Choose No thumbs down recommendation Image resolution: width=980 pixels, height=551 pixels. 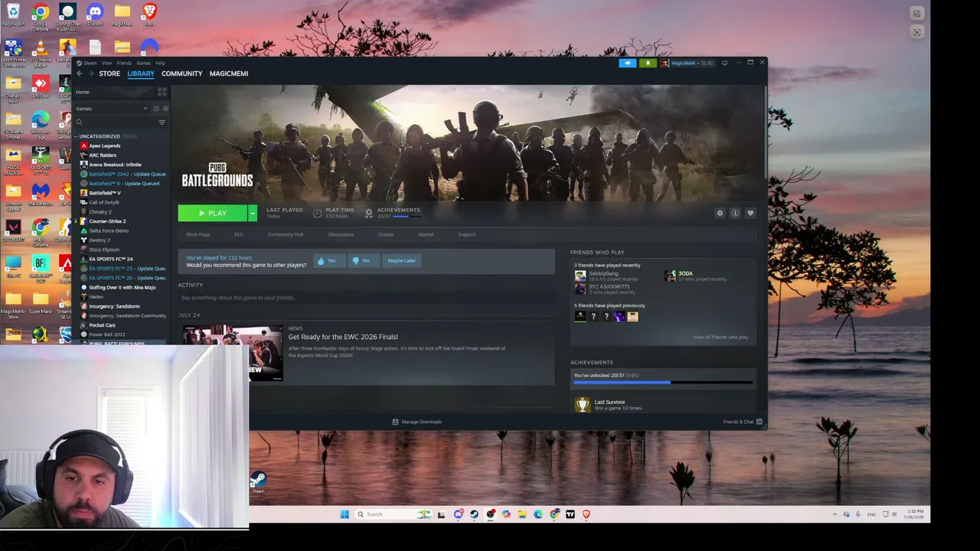tap(362, 261)
